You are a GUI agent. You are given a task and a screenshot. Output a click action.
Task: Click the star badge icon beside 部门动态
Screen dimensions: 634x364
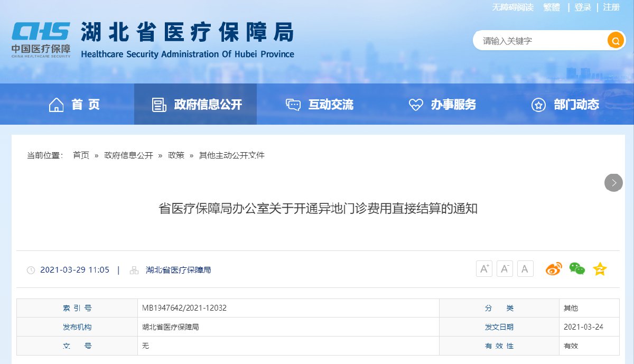coord(538,105)
